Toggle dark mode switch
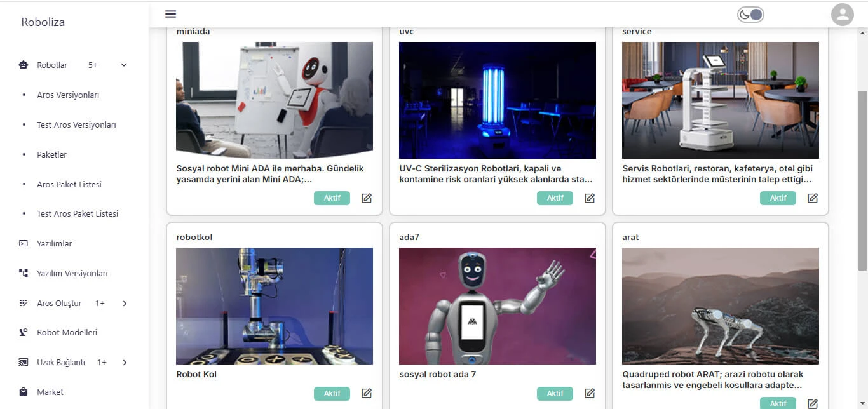The width and height of the screenshot is (868, 409). [750, 15]
